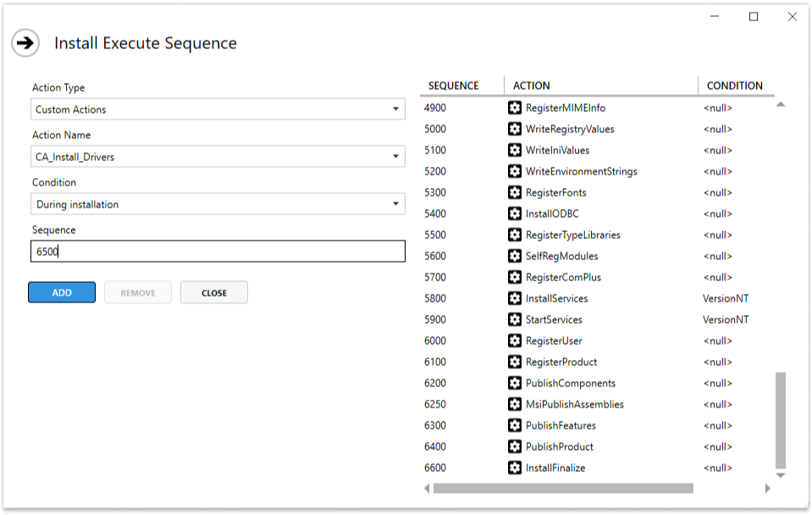Click the gear icon for SelfRegModules

click(514, 256)
